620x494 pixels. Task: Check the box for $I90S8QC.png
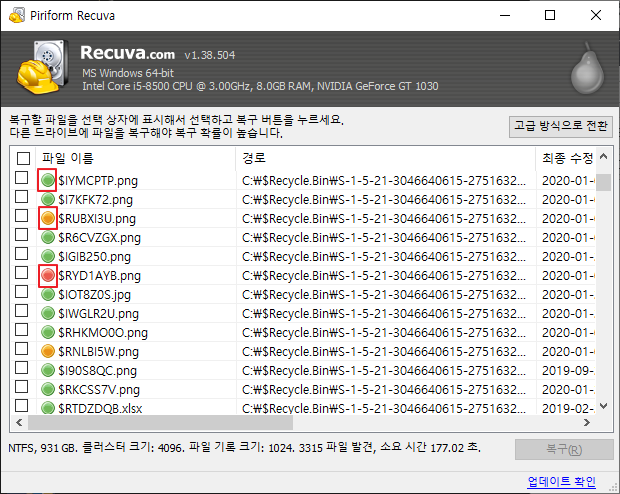coord(21,367)
